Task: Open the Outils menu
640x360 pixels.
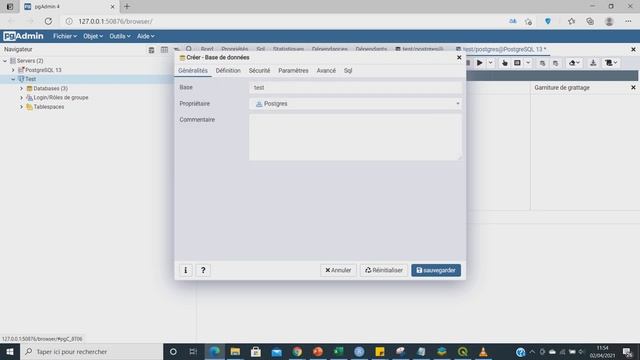Action: pos(120,36)
